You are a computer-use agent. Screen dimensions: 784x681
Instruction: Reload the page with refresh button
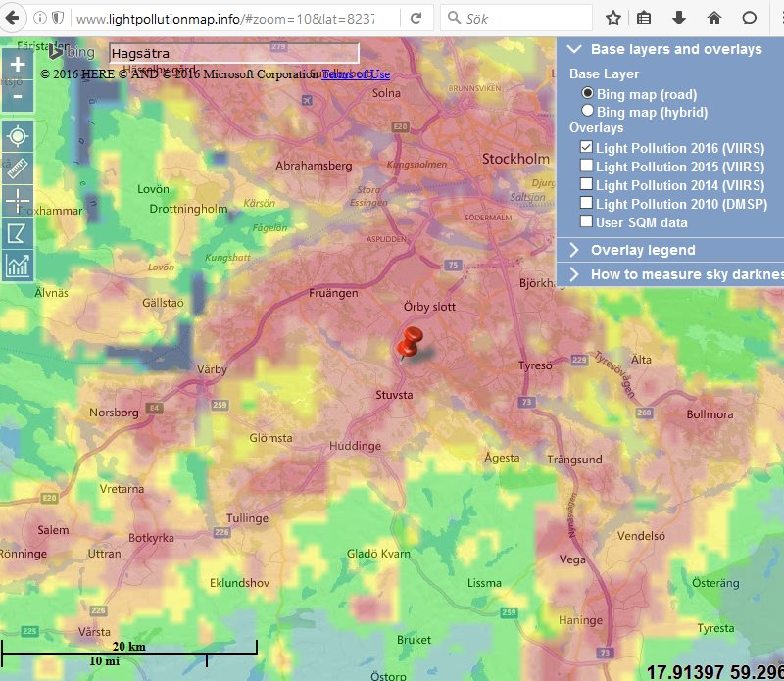[416, 18]
